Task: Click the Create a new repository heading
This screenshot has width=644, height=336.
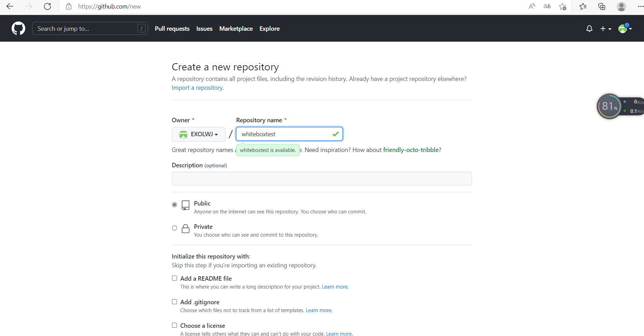Action: (225, 67)
